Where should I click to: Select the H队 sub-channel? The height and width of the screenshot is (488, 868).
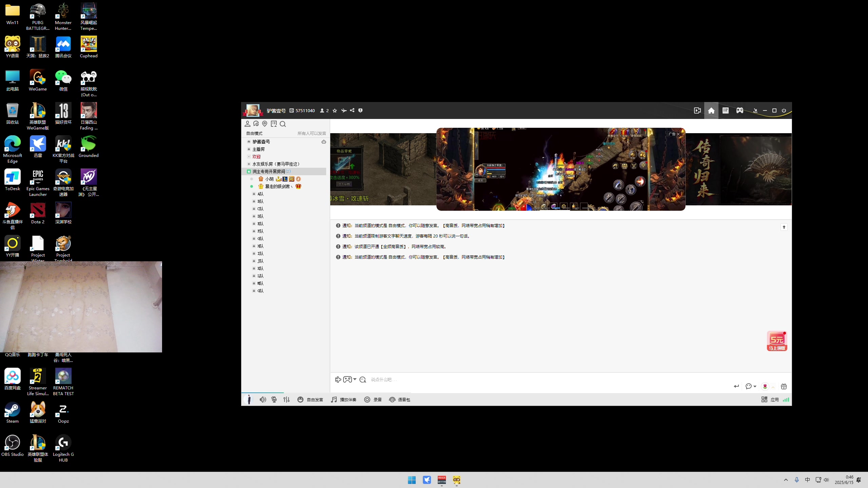(x=260, y=246)
